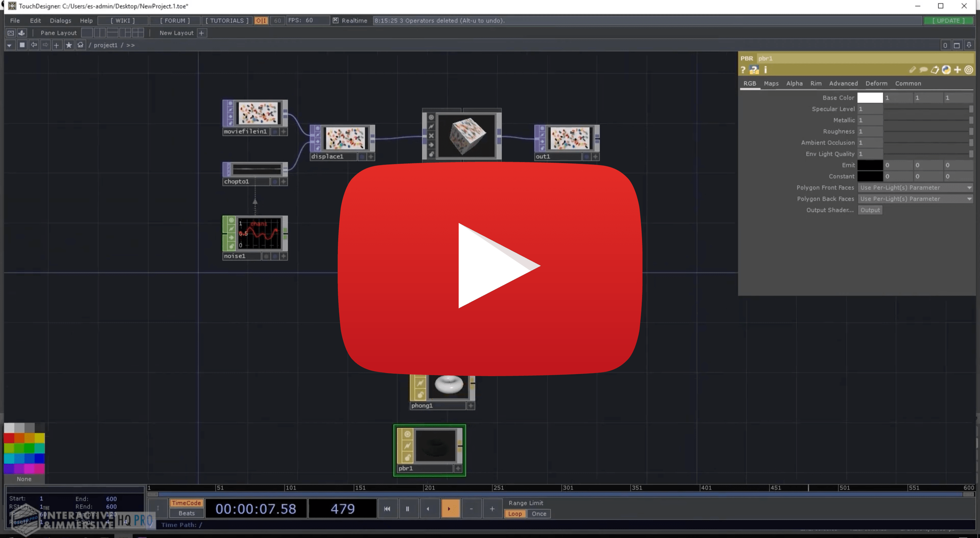Switch timeline display to Beats
980x538 pixels.
(x=186, y=513)
